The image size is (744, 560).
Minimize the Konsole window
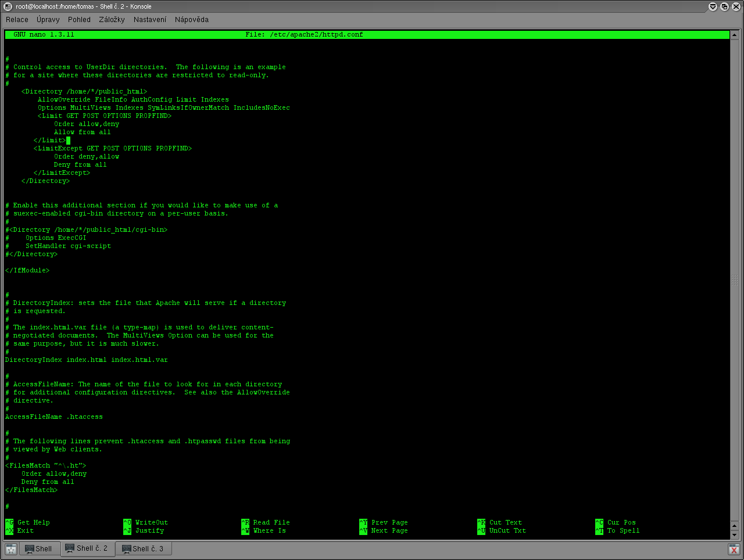coord(713,6)
